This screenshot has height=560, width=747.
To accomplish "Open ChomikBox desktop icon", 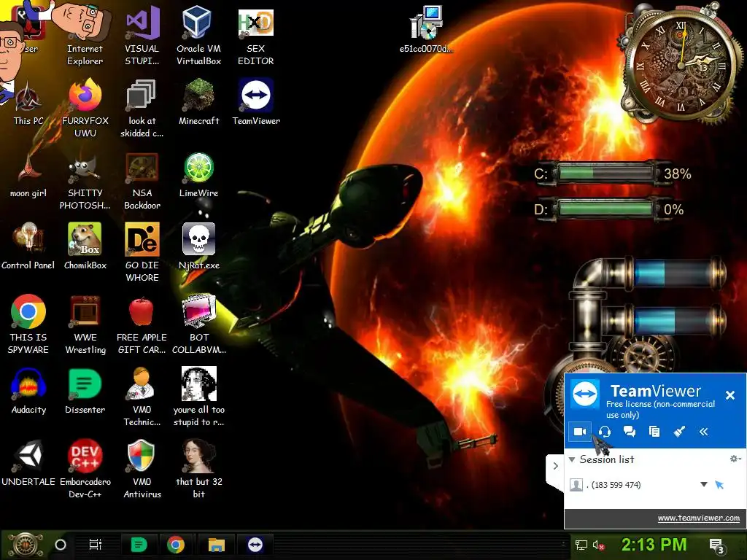I will pos(85,246).
